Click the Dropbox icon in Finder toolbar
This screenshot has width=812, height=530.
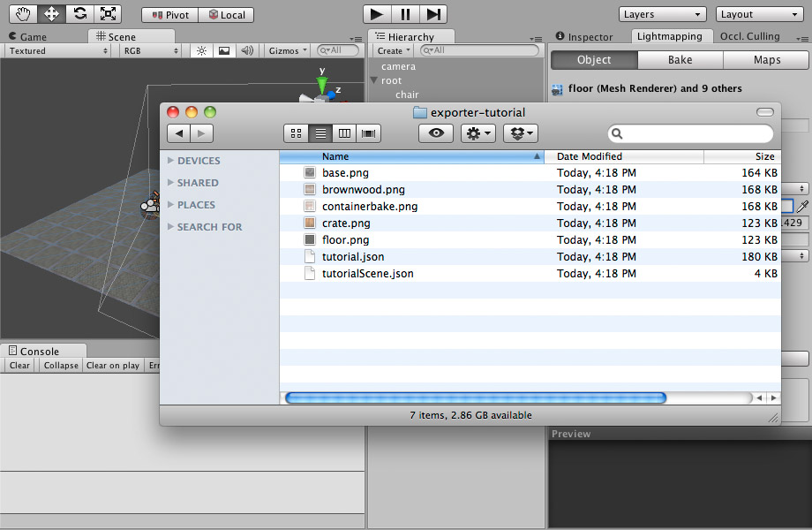point(520,133)
